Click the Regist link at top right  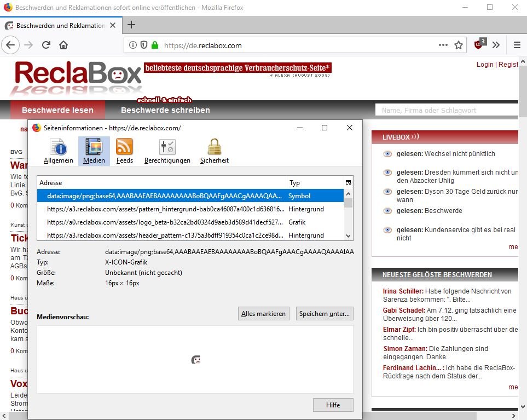pos(508,64)
